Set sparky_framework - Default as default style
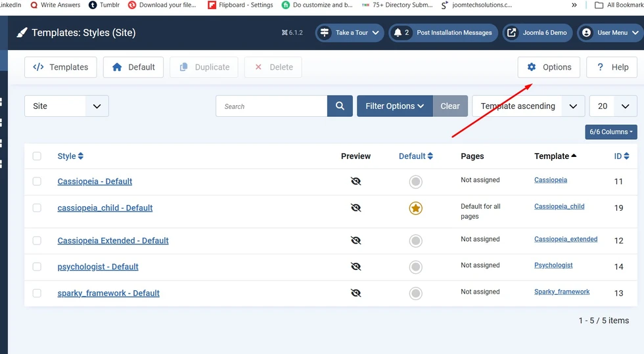This screenshot has width=644, height=354. click(x=415, y=293)
